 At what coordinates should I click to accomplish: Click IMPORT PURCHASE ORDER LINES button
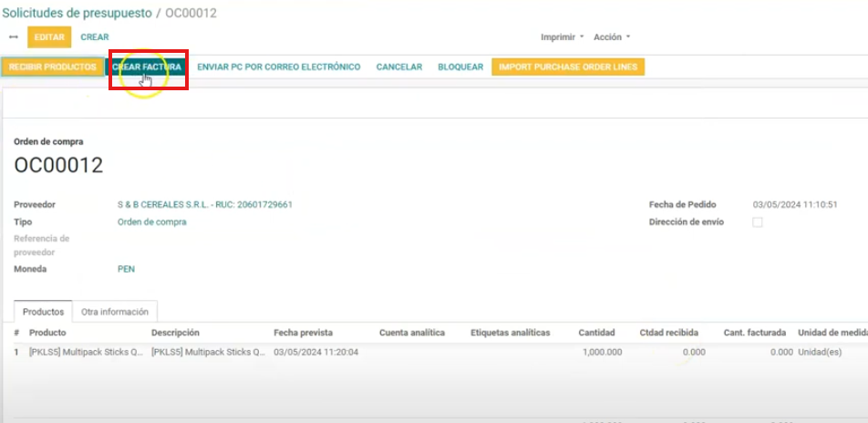568,67
